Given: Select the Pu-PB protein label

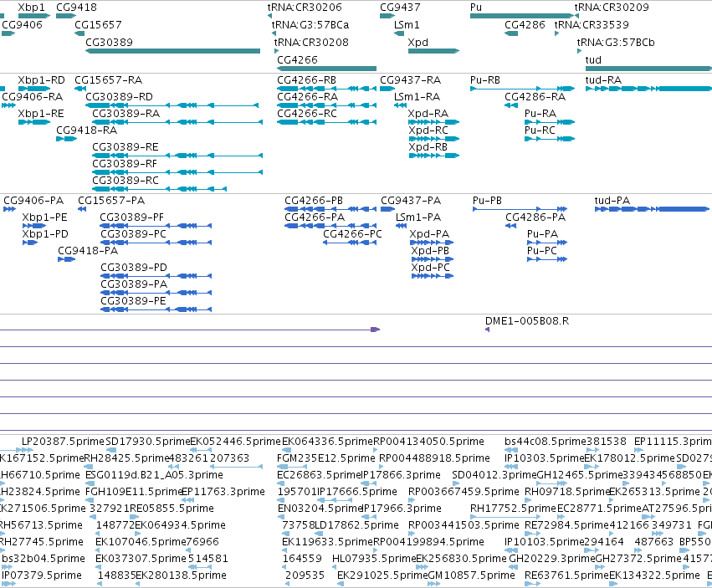Looking at the screenshot, I should coord(487,201).
